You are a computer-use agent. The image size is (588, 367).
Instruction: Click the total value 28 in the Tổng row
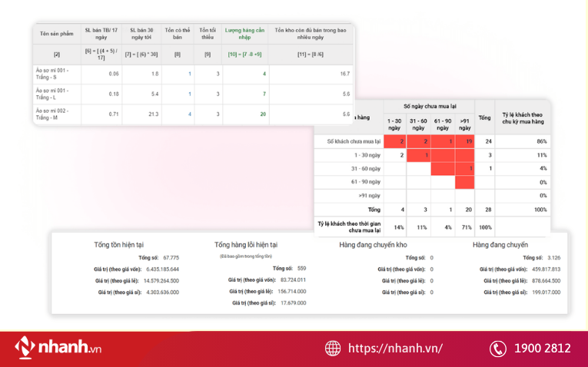tap(488, 210)
